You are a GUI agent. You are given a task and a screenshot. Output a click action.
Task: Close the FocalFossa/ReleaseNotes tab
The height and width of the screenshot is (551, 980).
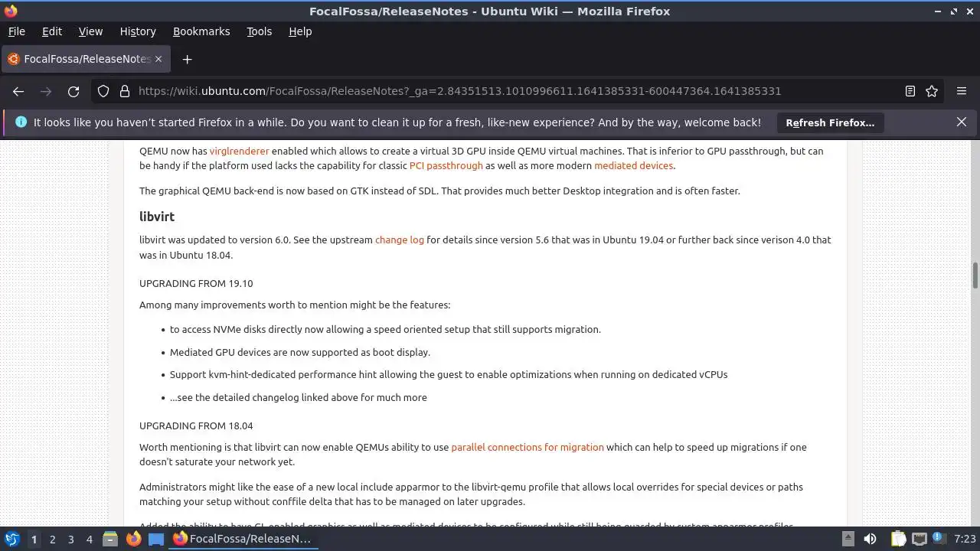point(158,59)
